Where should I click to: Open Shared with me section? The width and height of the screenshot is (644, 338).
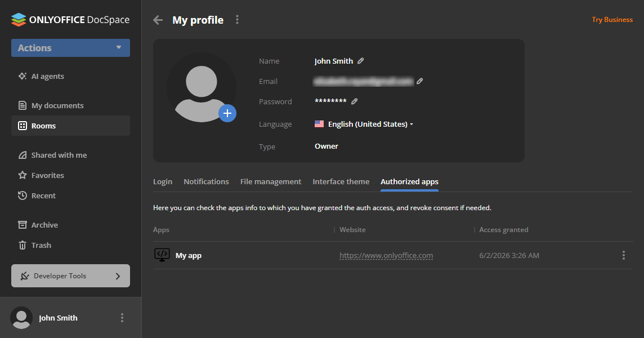52,155
